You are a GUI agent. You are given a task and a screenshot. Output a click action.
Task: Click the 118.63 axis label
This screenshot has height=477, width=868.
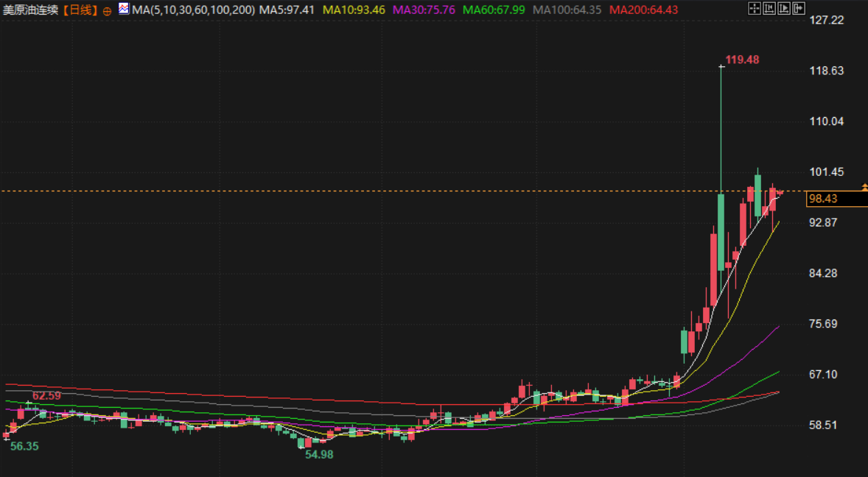point(827,71)
